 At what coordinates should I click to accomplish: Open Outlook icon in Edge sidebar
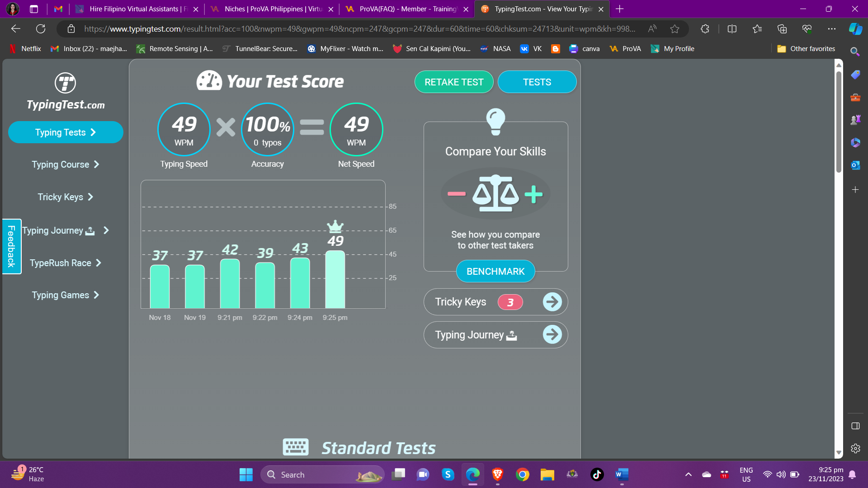point(855,165)
